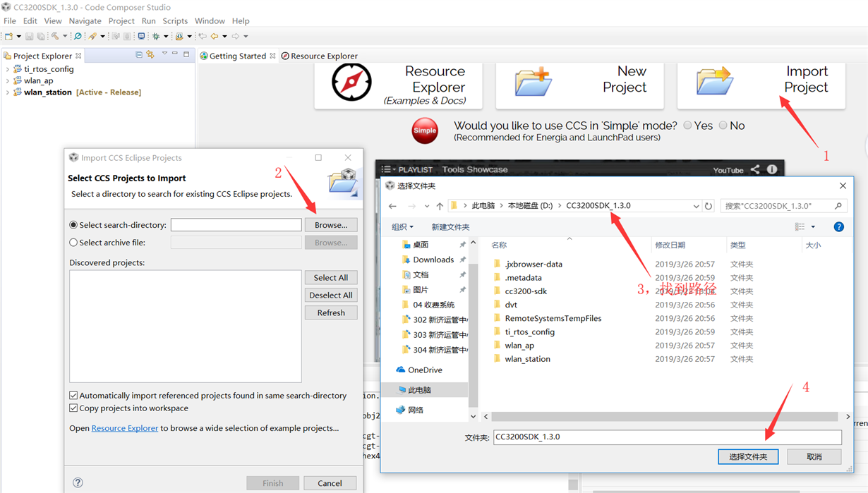The image size is (868, 493).
Task: Open the address bar path dropdown
Action: [696, 206]
